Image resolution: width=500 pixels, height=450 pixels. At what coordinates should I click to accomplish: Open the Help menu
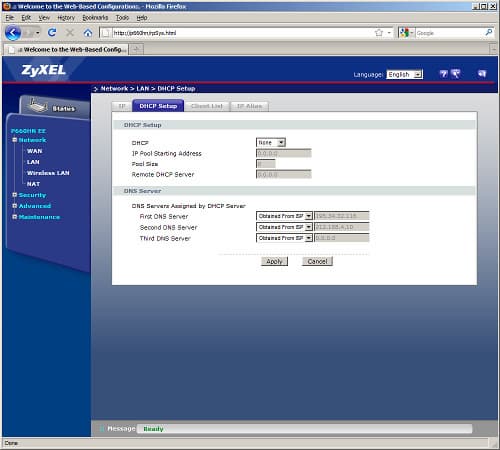[142, 18]
